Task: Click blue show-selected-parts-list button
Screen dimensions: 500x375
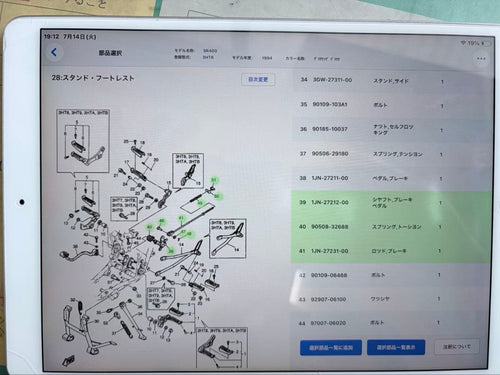Action: (x=396, y=347)
